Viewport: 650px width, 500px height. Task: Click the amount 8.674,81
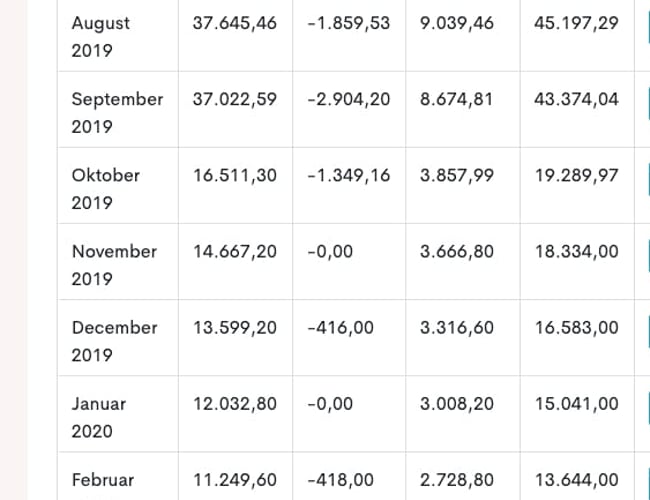(x=457, y=99)
